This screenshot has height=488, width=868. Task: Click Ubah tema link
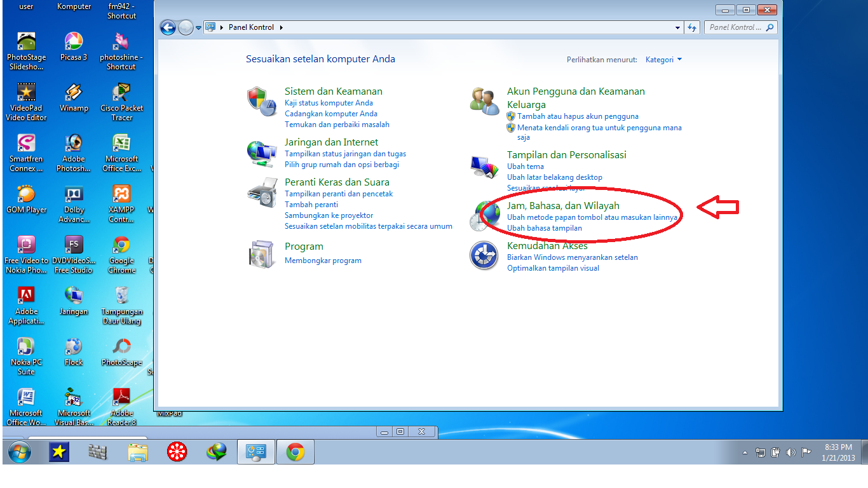[526, 166]
